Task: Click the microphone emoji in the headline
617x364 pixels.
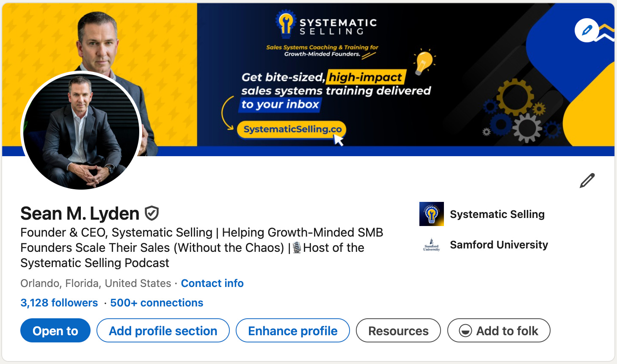Action: click(297, 248)
